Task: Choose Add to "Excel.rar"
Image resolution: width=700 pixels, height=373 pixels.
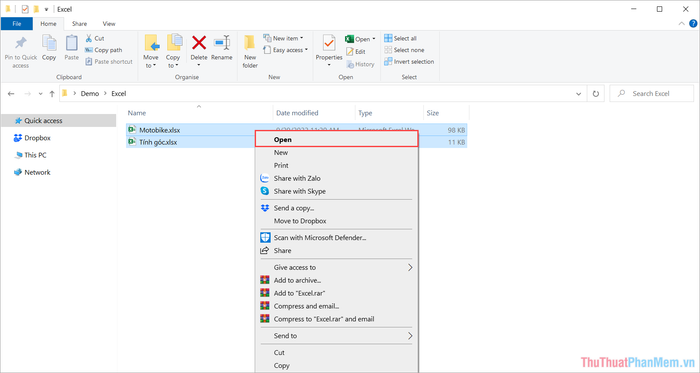Action: tap(337, 293)
